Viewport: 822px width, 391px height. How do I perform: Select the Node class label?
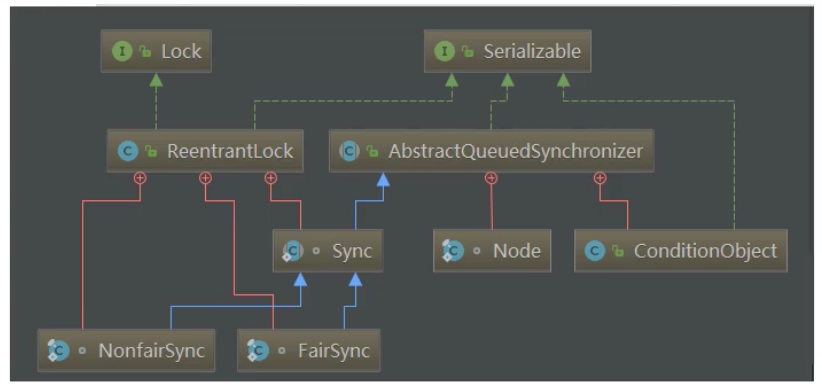[x=516, y=251]
